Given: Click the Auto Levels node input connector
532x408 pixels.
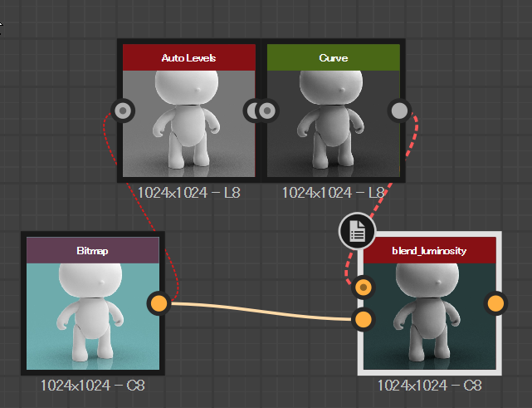Looking at the screenshot, I should pyautogui.click(x=123, y=111).
